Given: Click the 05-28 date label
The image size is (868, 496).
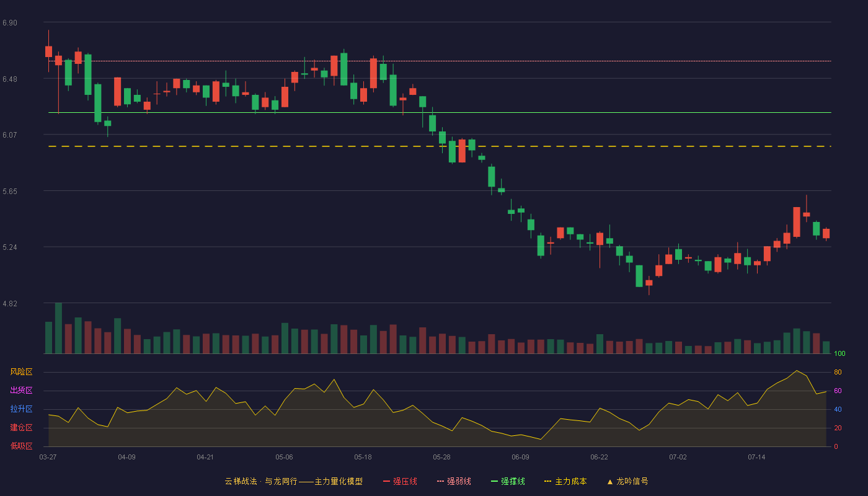Looking at the screenshot, I should [441, 457].
